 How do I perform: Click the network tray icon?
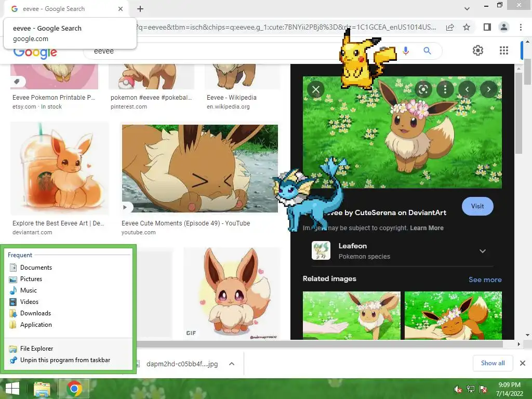pos(471,389)
